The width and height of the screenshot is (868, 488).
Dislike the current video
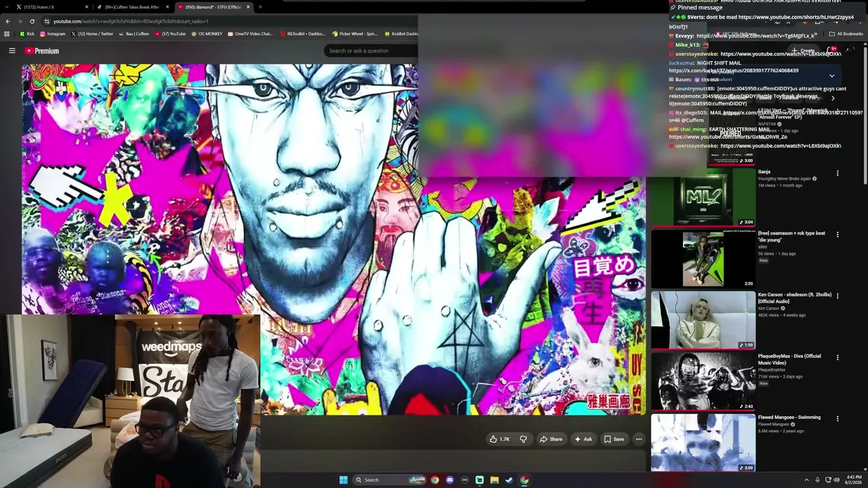523,439
